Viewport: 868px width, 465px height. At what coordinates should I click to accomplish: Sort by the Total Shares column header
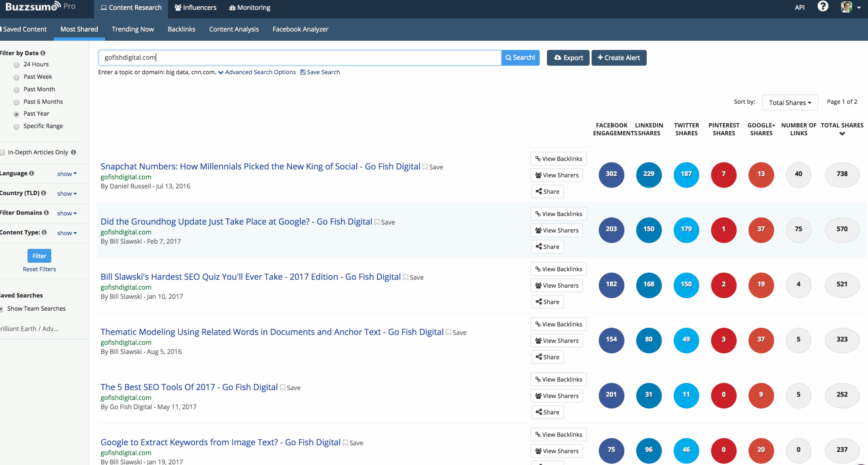842,129
